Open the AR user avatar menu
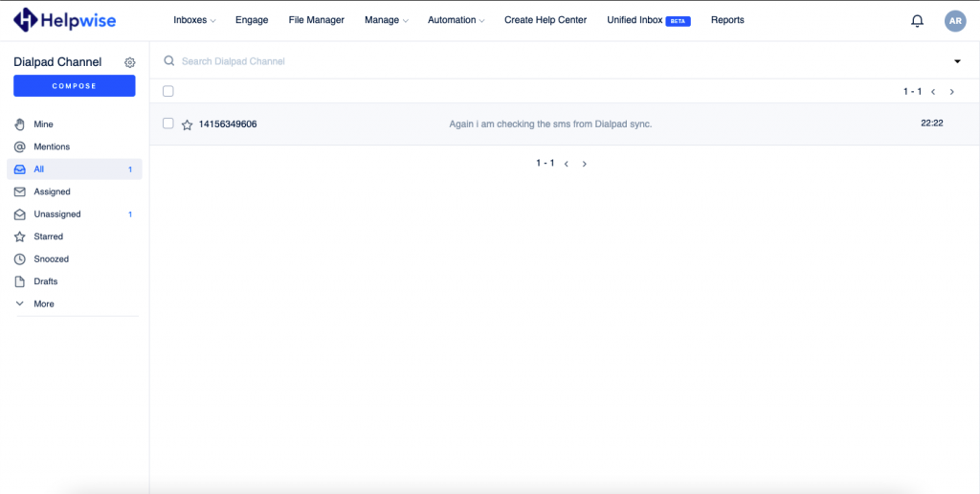Screen dimensions: 980x494 pos(955,21)
